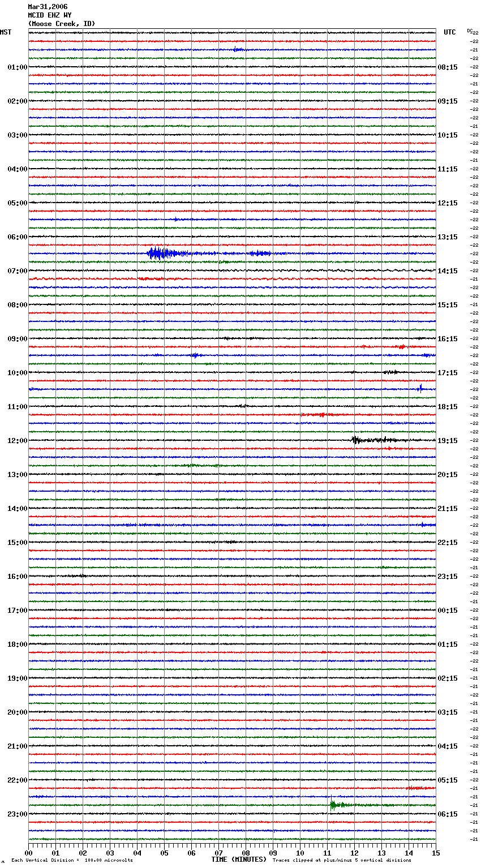Click the '15' minute tick label on bottom axis
Image resolution: width=481 pixels, height=868 pixels.
coord(436,853)
